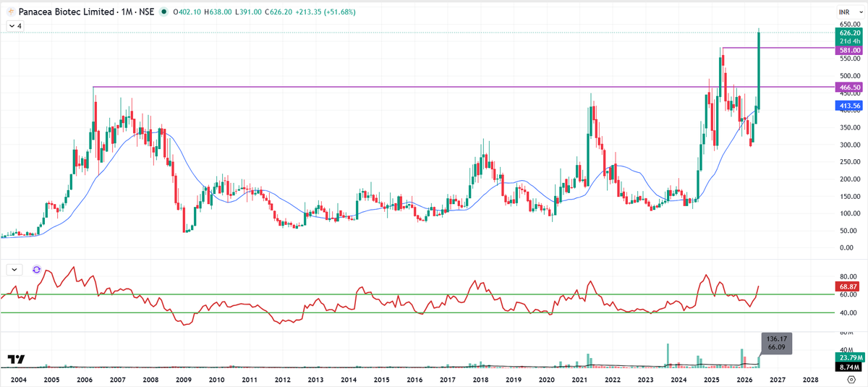Click the lower green RSI band line at 40
Viewport: 868px width, 387px height.
417,312
